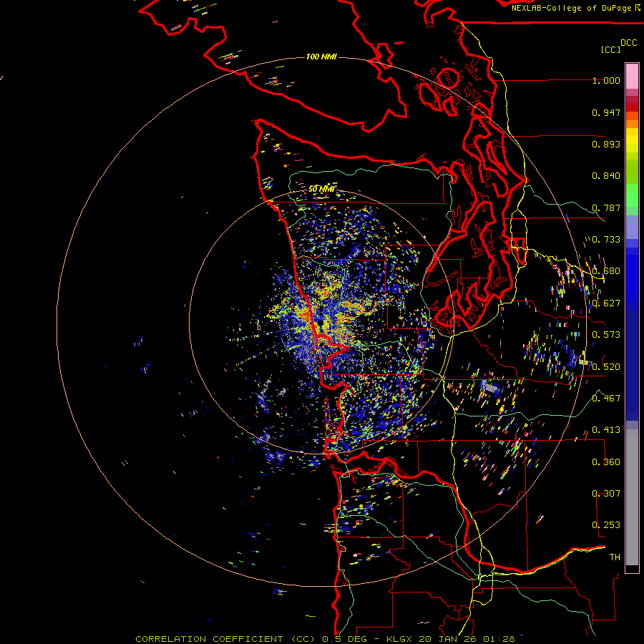Screen dimensions: 644x644
Task: Click the 0.627 scale value
Action: [x=606, y=303]
